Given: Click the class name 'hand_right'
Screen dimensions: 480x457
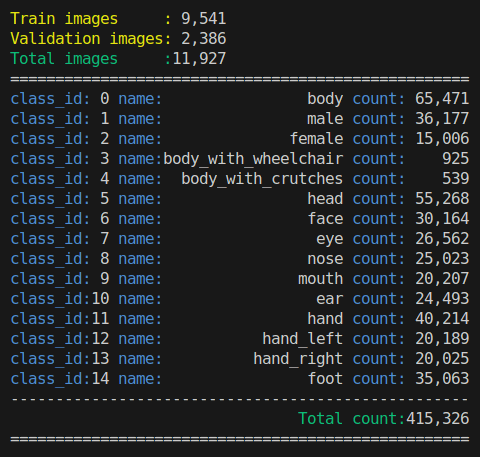Looking at the screenshot, I should (x=298, y=359).
